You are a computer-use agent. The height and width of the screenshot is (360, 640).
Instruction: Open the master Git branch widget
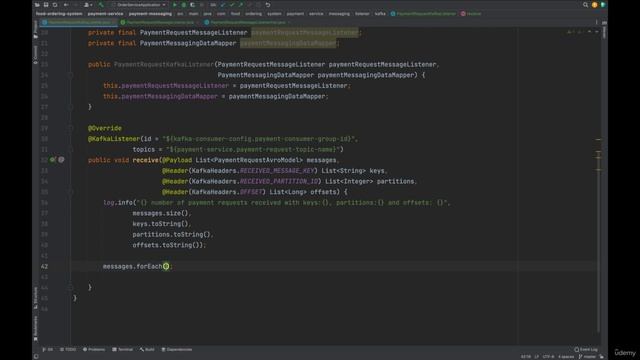[588, 357]
